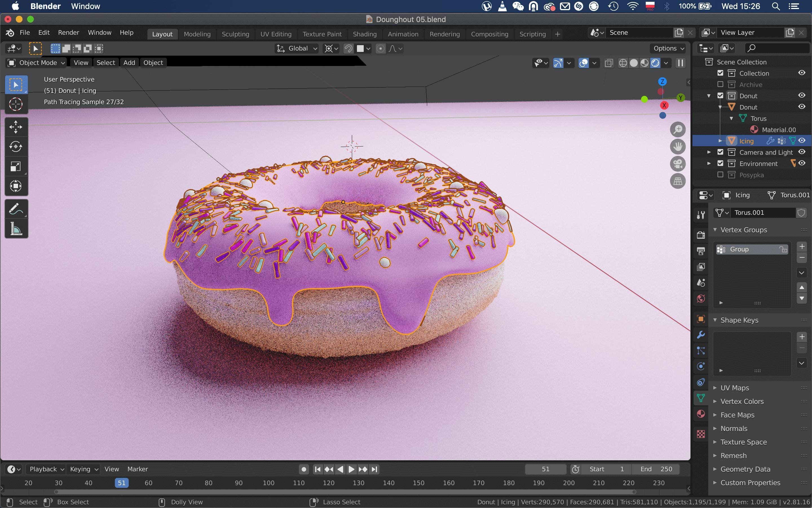Screen dimensions: 812x508
Task: Jump to the animation end frame
Action: click(x=374, y=469)
